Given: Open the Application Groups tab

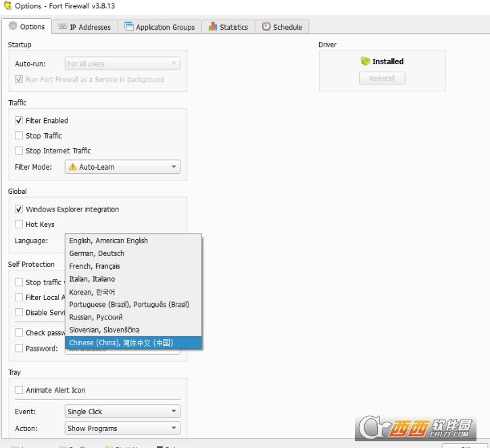Looking at the screenshot, I should tap(160, 27).
